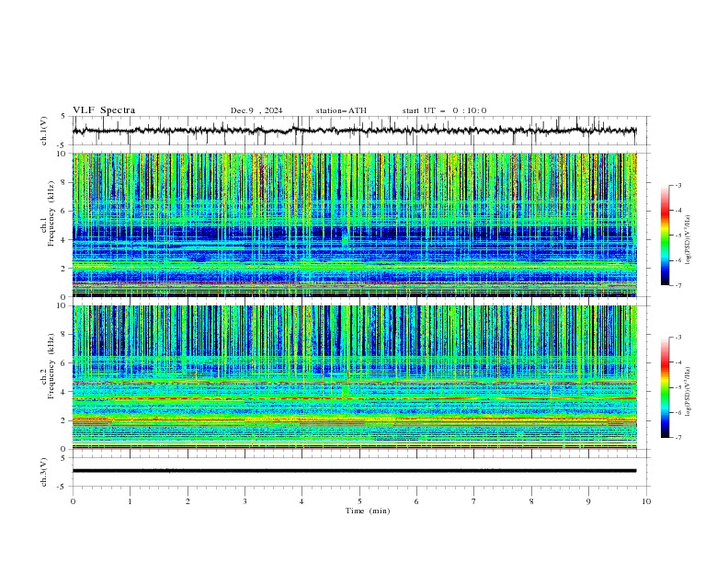Click the "start UT = 0 :10: 0" text
Screen dimensions: 728x563
click(444, 110)
